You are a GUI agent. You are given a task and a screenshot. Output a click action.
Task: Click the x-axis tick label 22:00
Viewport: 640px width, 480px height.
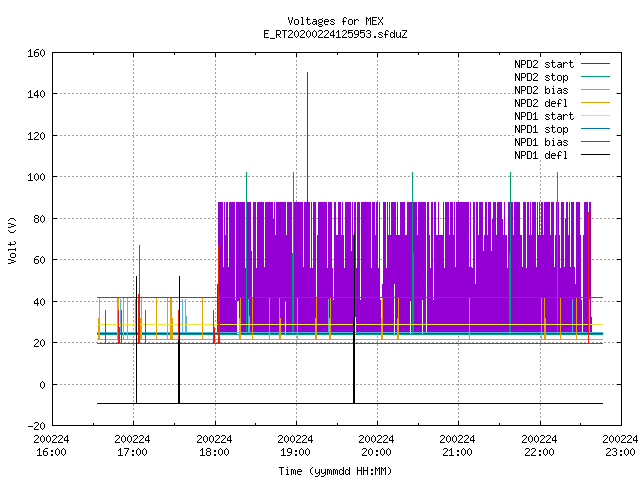pos(539,452)
